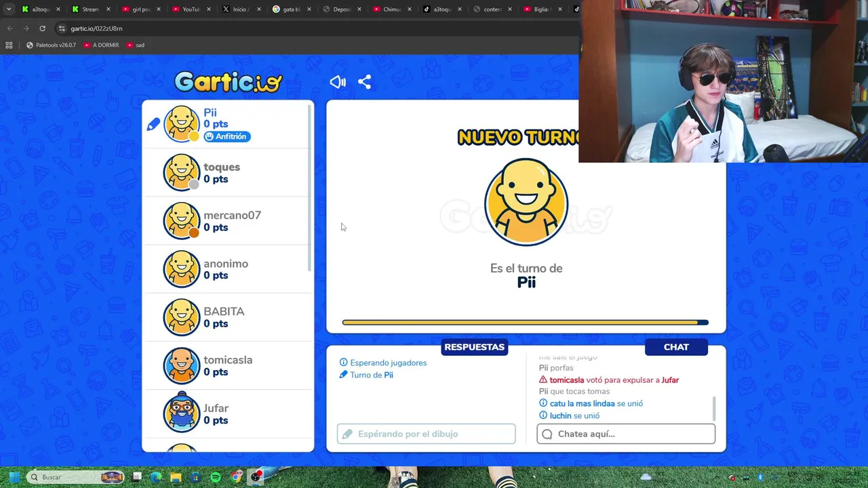Image resolution: width=868 pixels, height=488 pixels.
Task: Open the sad bookmark
Action: (x=135, y=45)
